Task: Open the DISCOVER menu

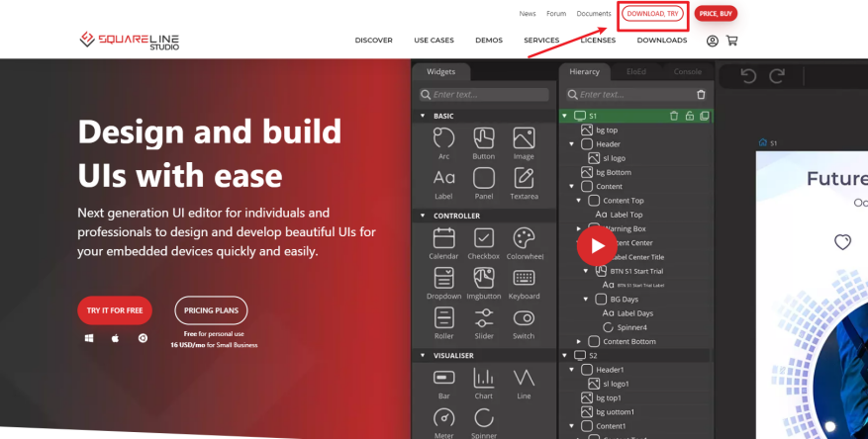Action: tap(374, 41)
